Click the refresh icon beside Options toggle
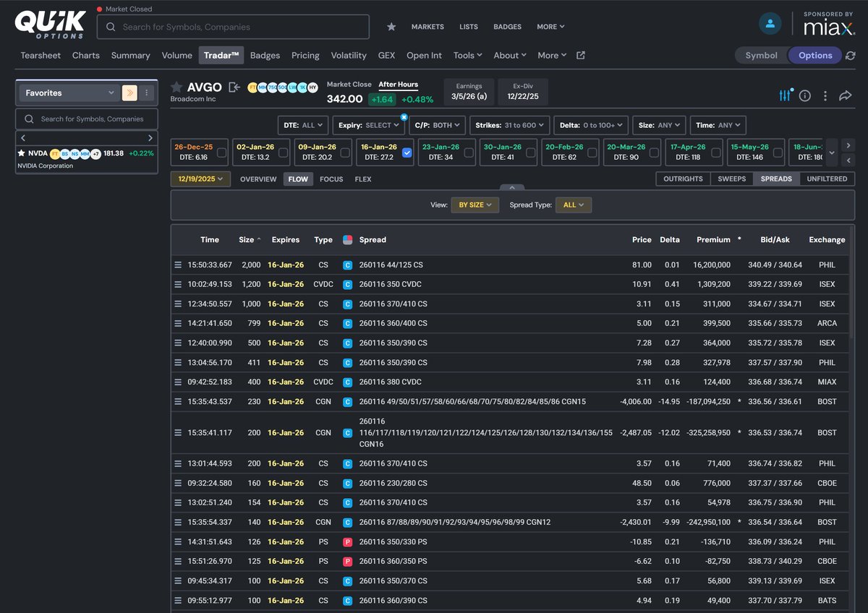The height and width of the screenshot is (613, 868). coord(851,56)
